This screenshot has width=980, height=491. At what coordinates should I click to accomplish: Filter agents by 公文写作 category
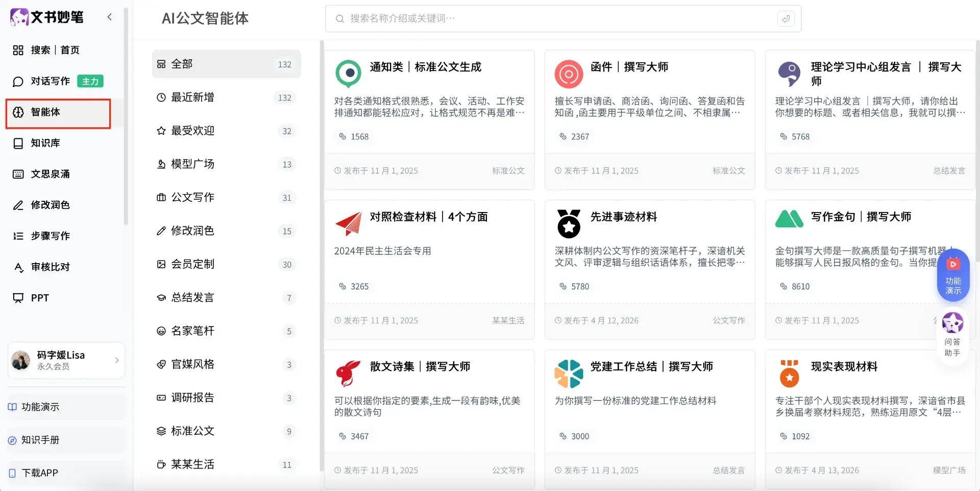coord(192,197)
